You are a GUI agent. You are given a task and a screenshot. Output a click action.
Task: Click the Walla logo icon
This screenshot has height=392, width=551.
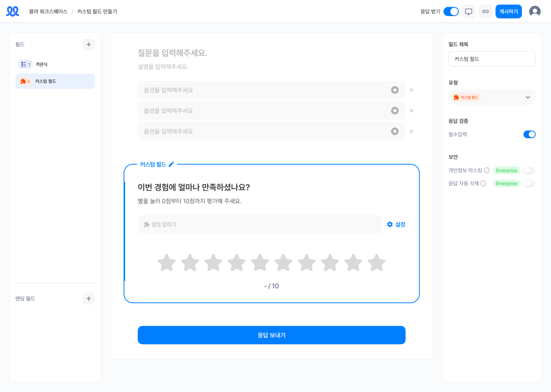(x=13, y=11)
